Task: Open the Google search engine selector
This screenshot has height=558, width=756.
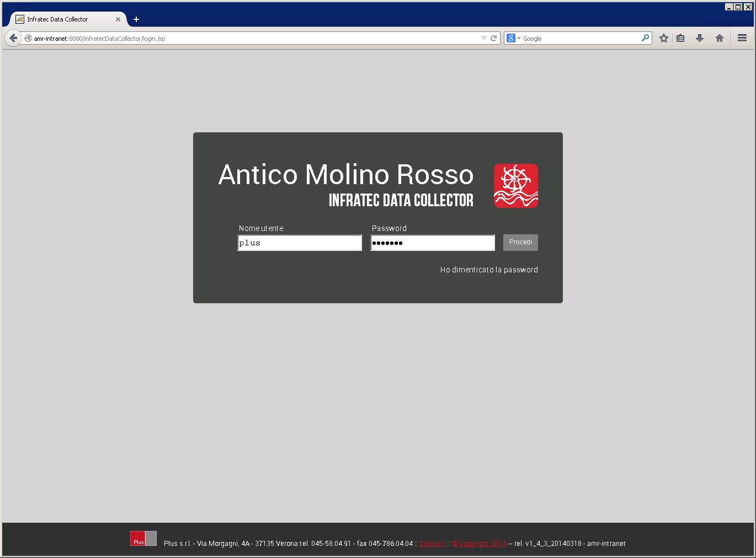Action: click(513, 39)
